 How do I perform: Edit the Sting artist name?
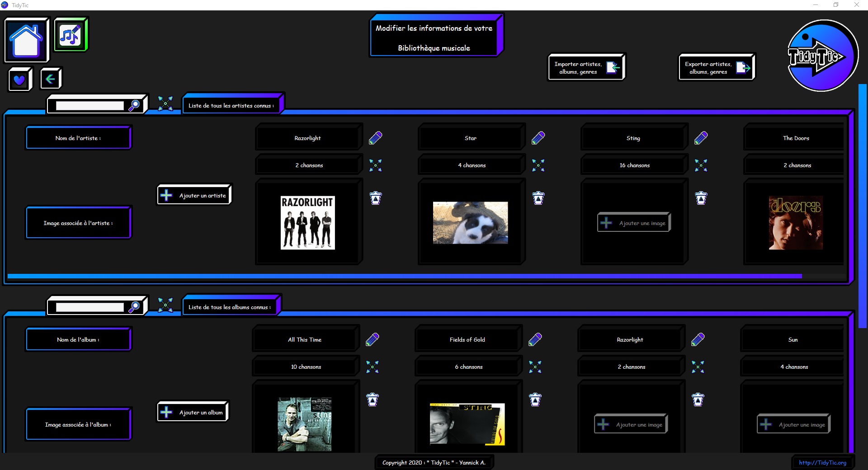pyautogui.click(x=701, y=138)
